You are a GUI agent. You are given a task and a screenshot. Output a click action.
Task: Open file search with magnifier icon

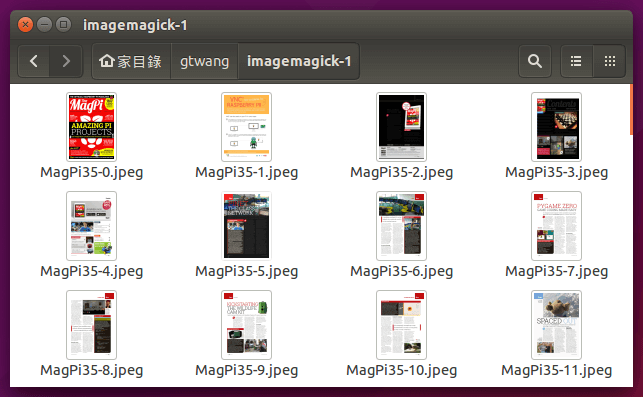[534, 61]
